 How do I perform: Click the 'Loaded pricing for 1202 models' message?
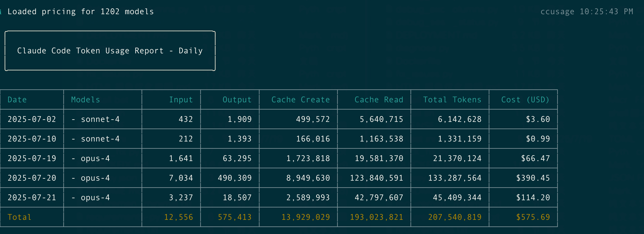pos(80,12)
